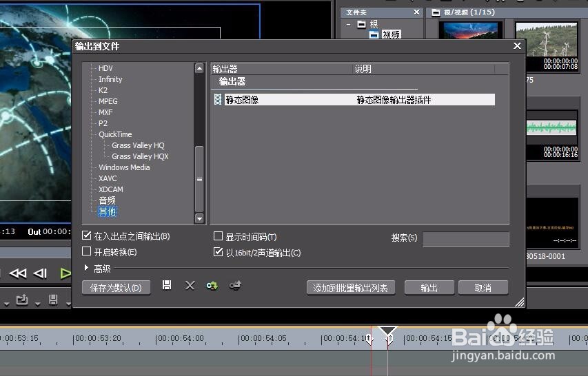Select Grass Valley HQX exporter
The image size is (588, 376).
click(x=140, y=156)
